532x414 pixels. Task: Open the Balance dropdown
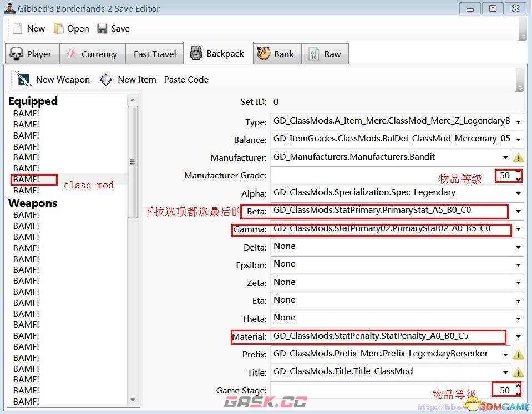click(518, 139)
